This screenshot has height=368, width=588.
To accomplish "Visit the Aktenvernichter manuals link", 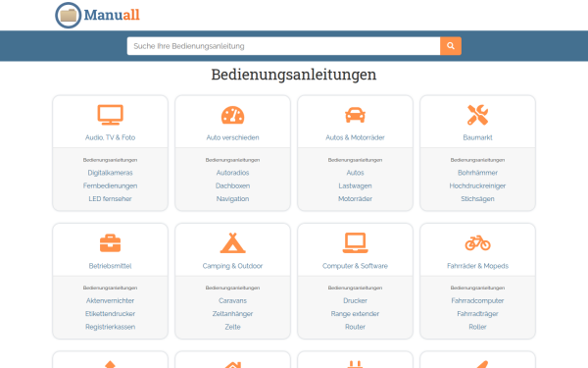I will click(x=110, y=301).
